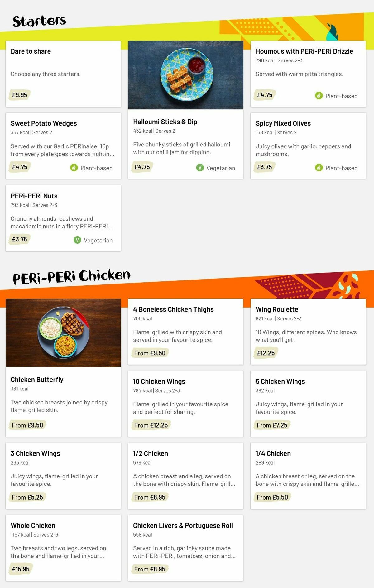The image size is (374, 588).
Task: Click the green V Vegetarian icon on Halloumi Sticks
Action: [199, 168]
